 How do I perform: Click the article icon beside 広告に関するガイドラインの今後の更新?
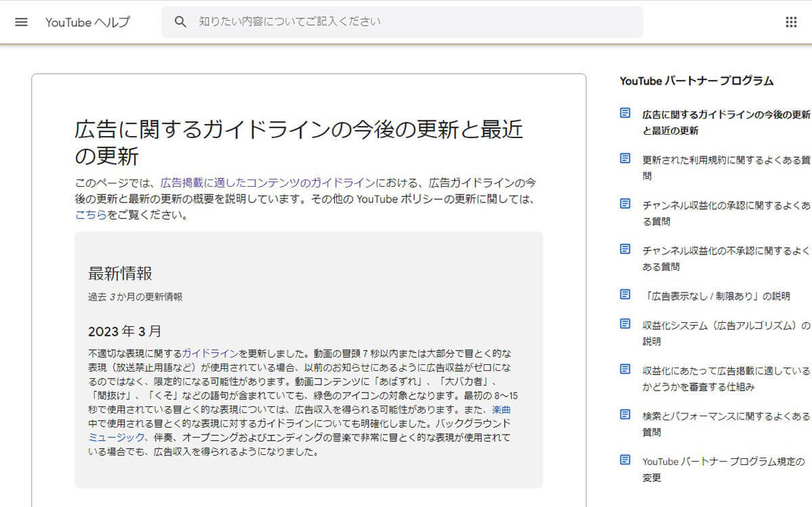pos(625,113)
